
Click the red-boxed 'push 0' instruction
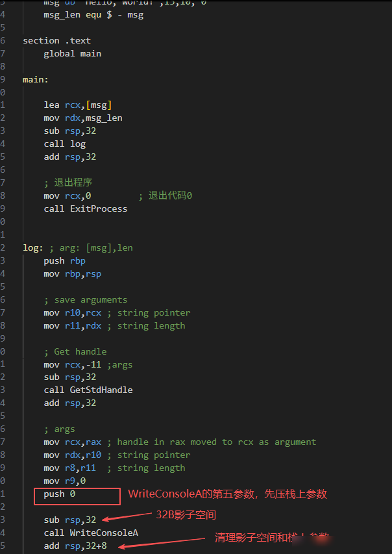59,494
